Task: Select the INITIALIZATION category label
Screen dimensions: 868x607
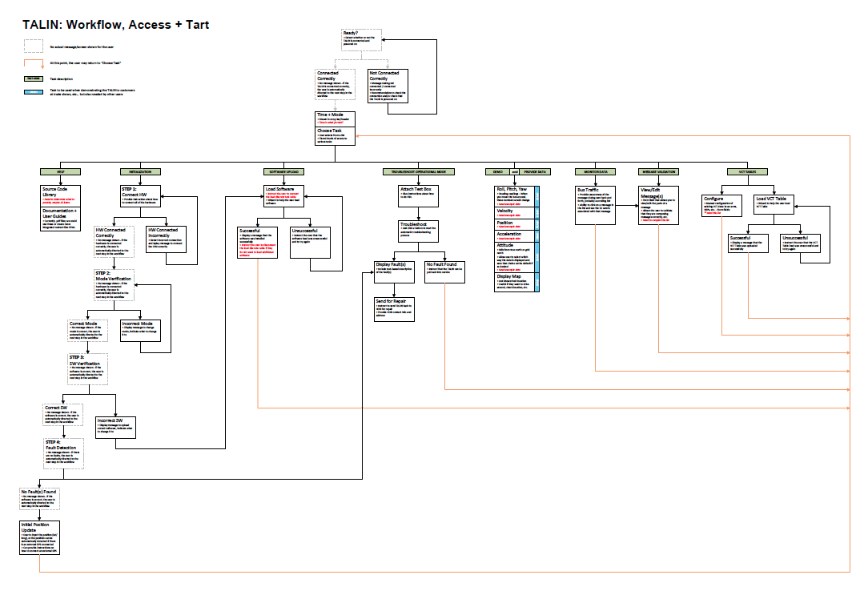Action: [141, 171]
